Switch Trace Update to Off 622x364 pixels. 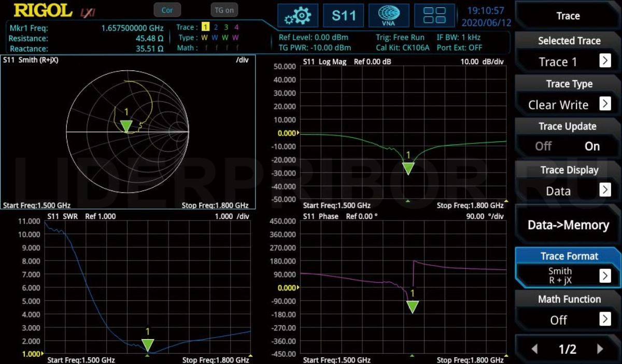point(543,146)
